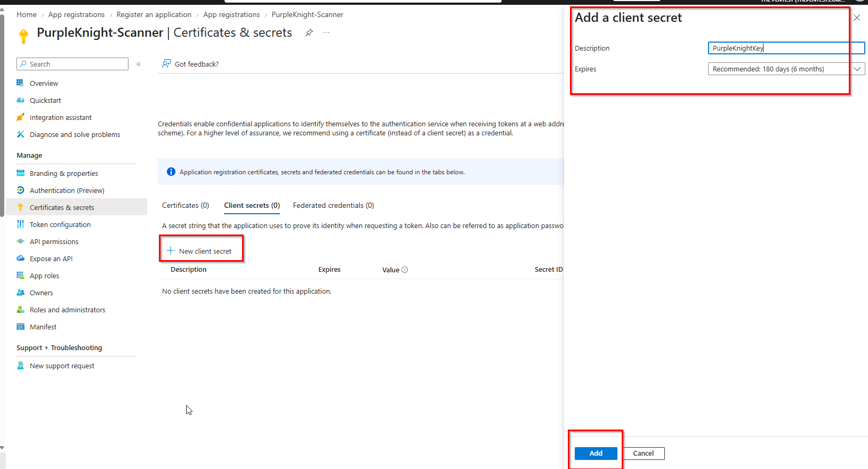The width and height of the screenshot is (868, 469).
Task: Click the Manifest icon
Action: point(20,327)
